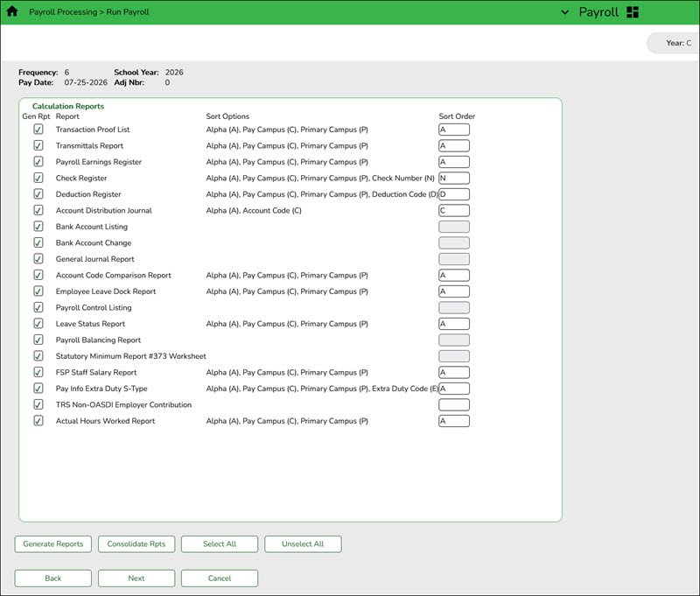Screen dimensions: 700x596
Task: Edit Account Distribution Journal sort order field
Action: pos(454,210)
